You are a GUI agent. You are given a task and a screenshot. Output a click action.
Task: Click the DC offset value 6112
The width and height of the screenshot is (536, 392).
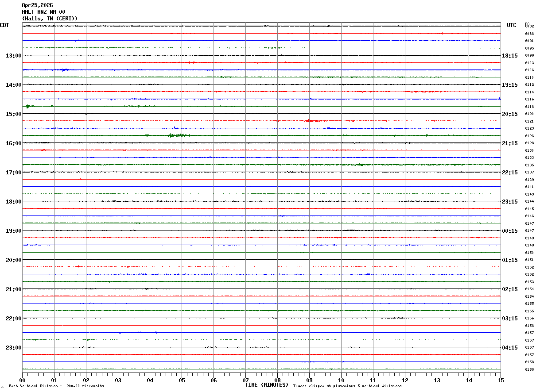[529, 85]
